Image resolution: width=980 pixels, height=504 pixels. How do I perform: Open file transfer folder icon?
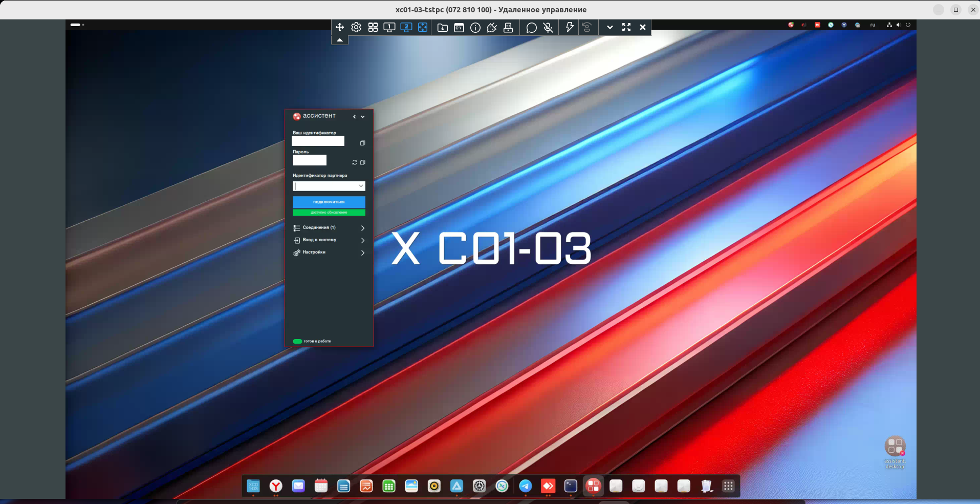click(x=443, y=28)
